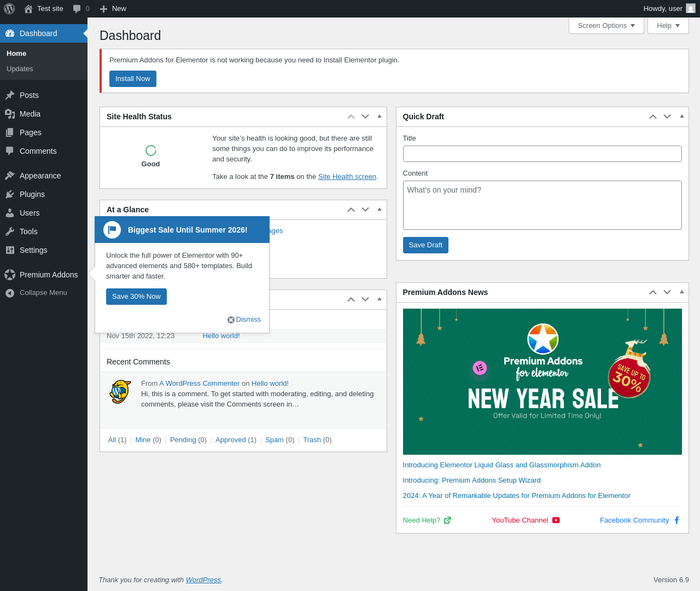The image size is (700, 591).
Task: Click the Save 30% Now button
Action: (136, 297)
